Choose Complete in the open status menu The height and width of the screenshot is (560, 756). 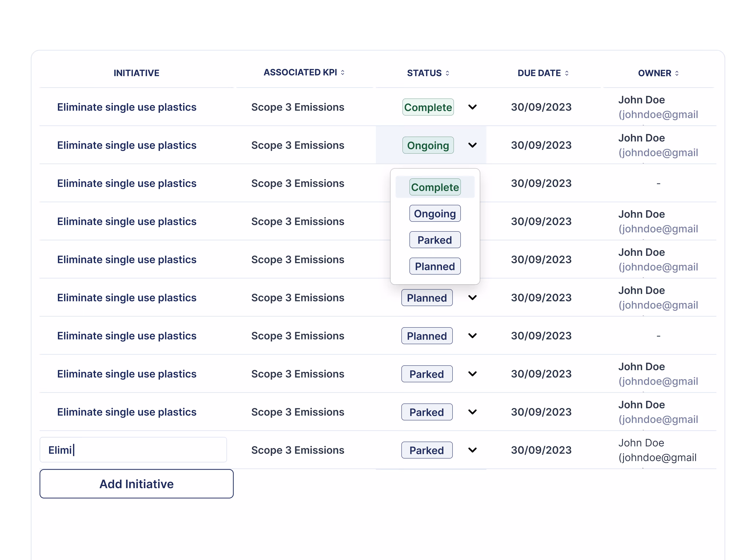coord(435,187)
